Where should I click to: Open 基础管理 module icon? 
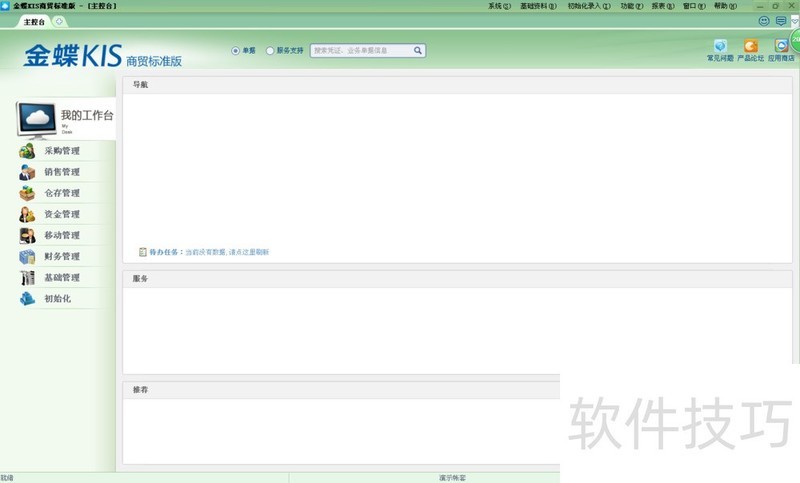27,277
